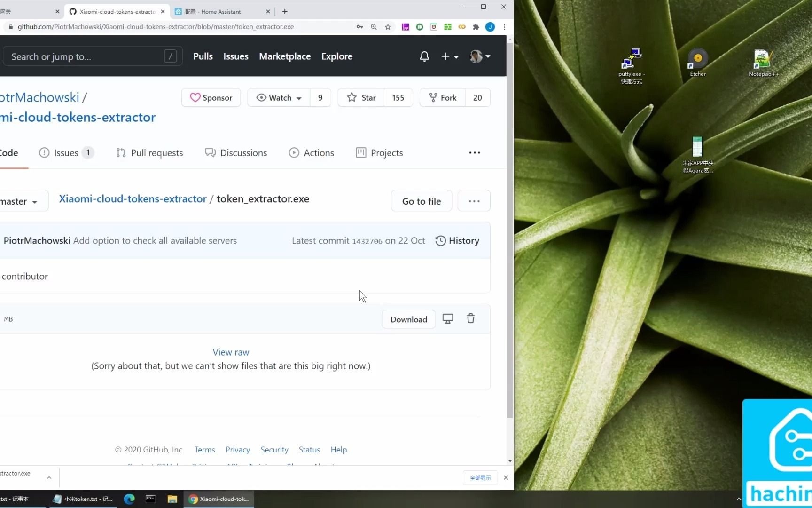Open the yellow infinity extension icon
Viewport: 812px width, 508px height.
pyautogui.click(x=462, y=27)
